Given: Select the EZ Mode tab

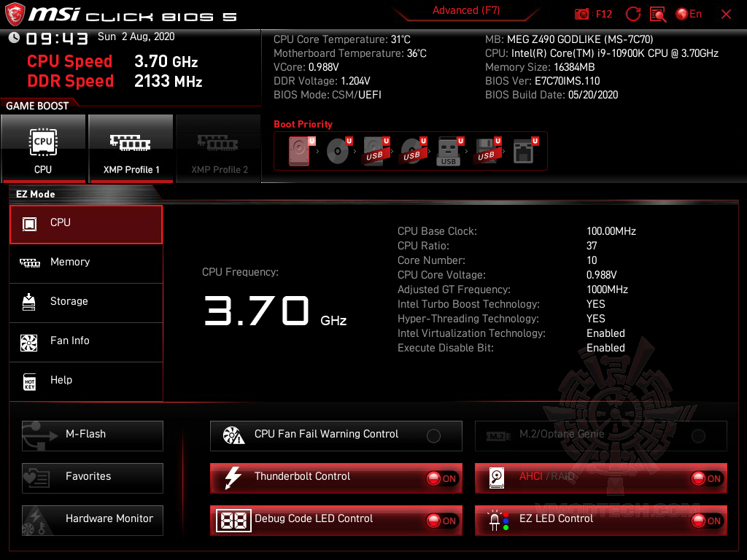Looking at the screenshot, I should [x=35, y=194].
